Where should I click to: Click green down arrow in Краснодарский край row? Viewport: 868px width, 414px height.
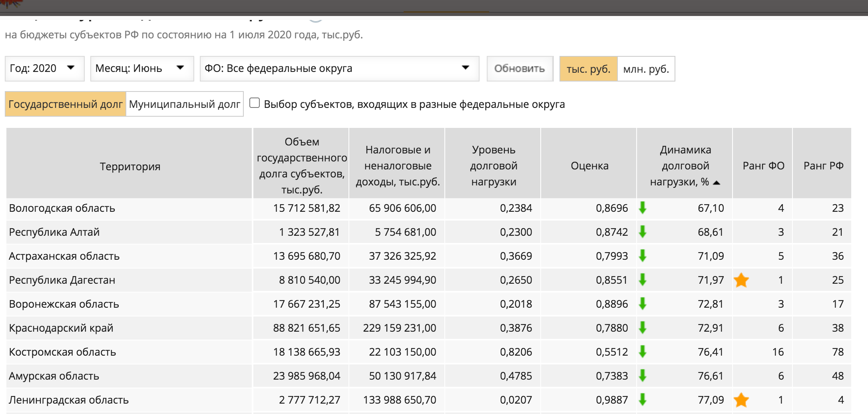[x=643, y=328]
